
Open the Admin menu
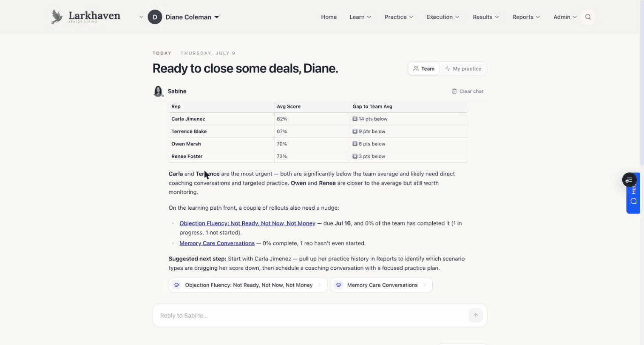[x=565, y=17]
